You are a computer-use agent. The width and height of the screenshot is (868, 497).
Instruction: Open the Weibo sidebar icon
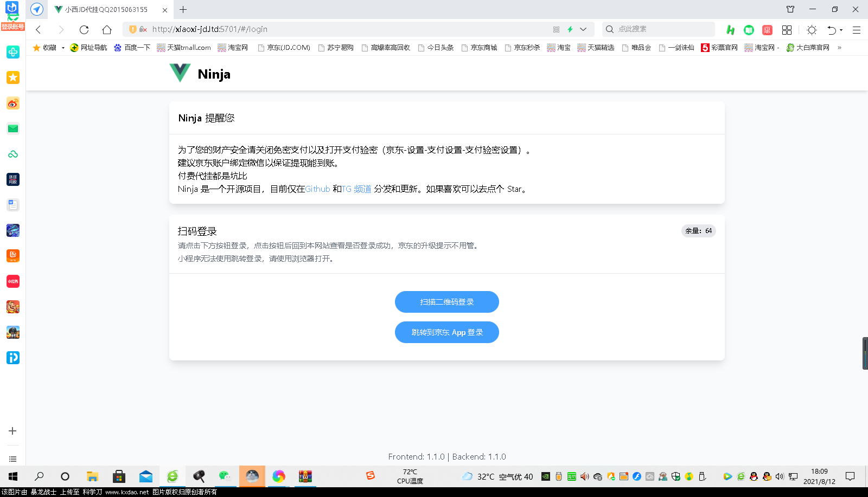coord(13,103)
